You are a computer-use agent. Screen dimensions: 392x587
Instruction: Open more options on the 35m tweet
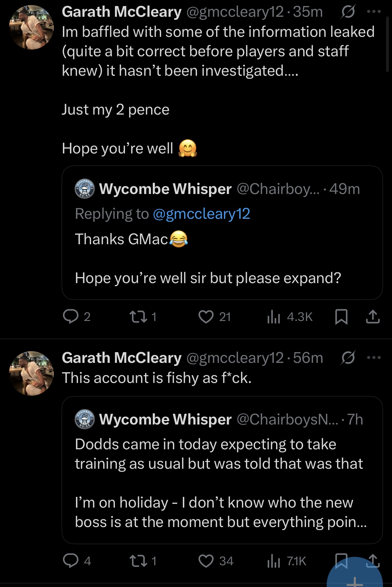[374, 12]
